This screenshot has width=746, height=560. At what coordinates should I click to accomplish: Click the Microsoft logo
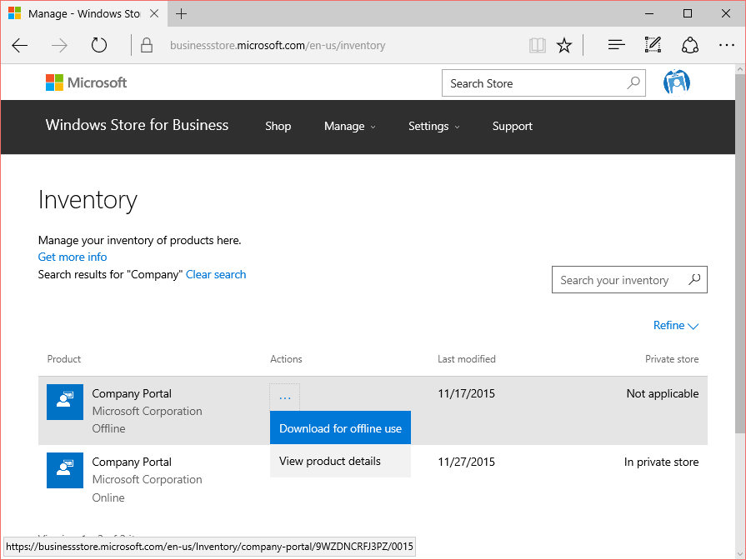[86, 82]
